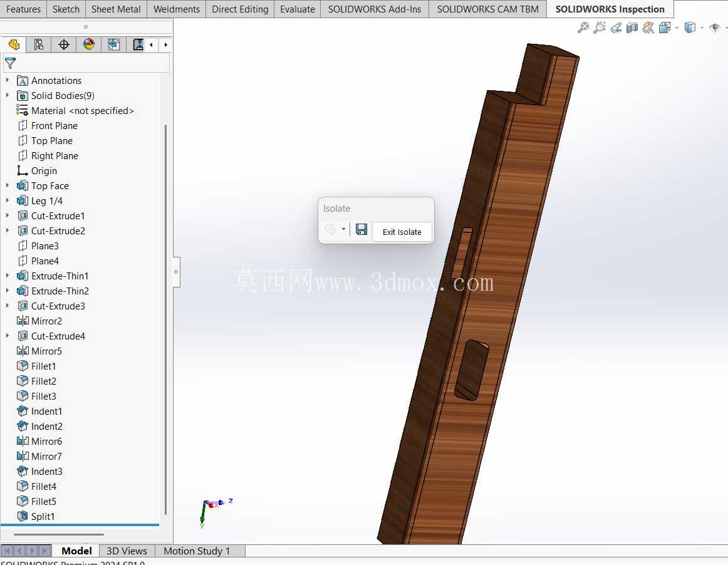Switch to the Weldments ribbon tab

point(177,9)
